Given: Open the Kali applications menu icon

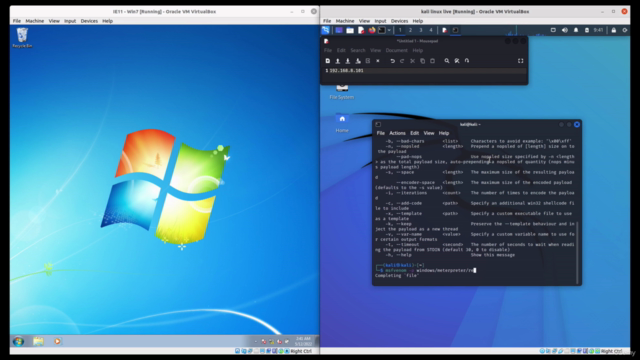Looking at the screenshot, I should (326, 30).
